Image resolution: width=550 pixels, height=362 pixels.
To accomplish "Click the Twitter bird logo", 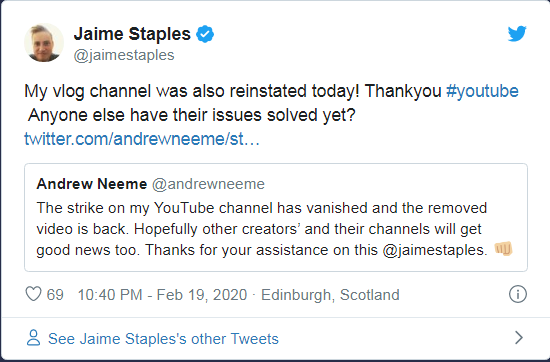I will (517, 34).
